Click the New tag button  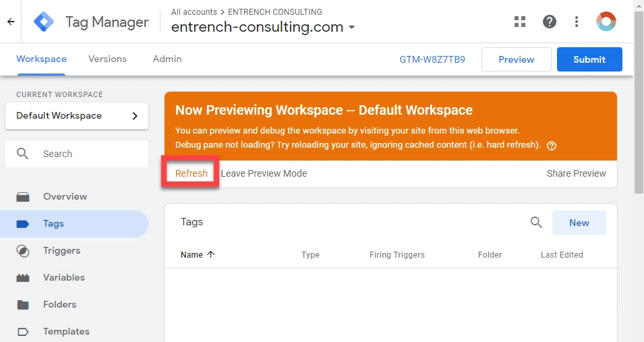pos(579,223)
